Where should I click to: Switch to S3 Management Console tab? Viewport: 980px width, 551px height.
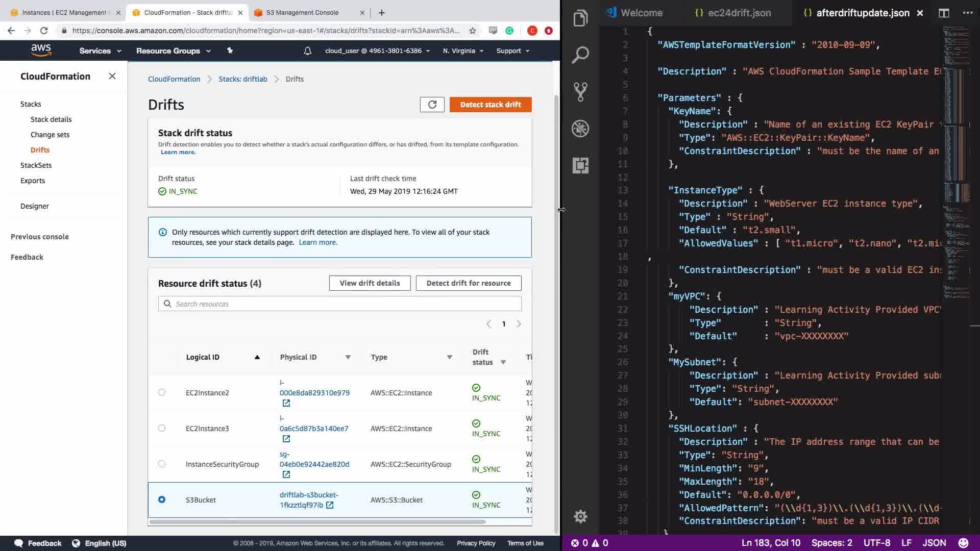click(302, 12)
